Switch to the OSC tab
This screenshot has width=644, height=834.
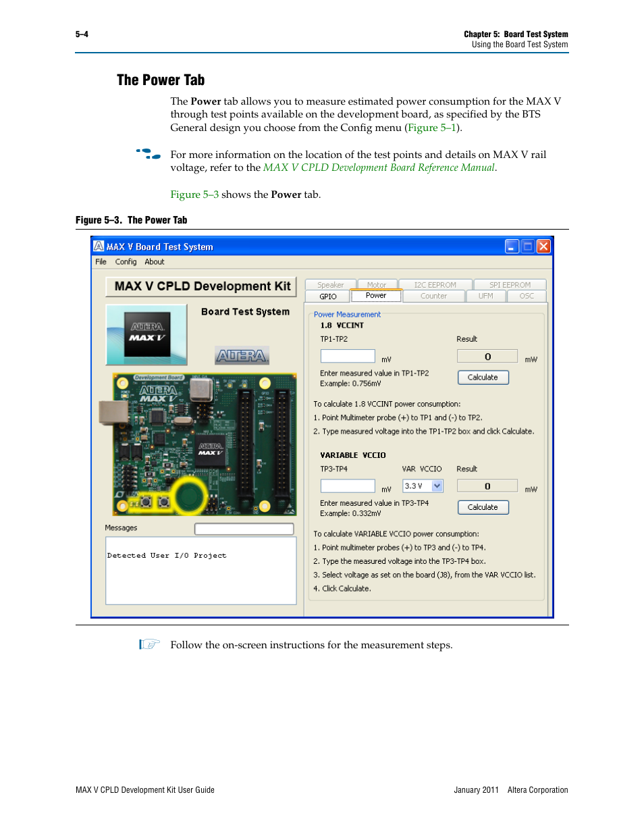tap(527, 296)
